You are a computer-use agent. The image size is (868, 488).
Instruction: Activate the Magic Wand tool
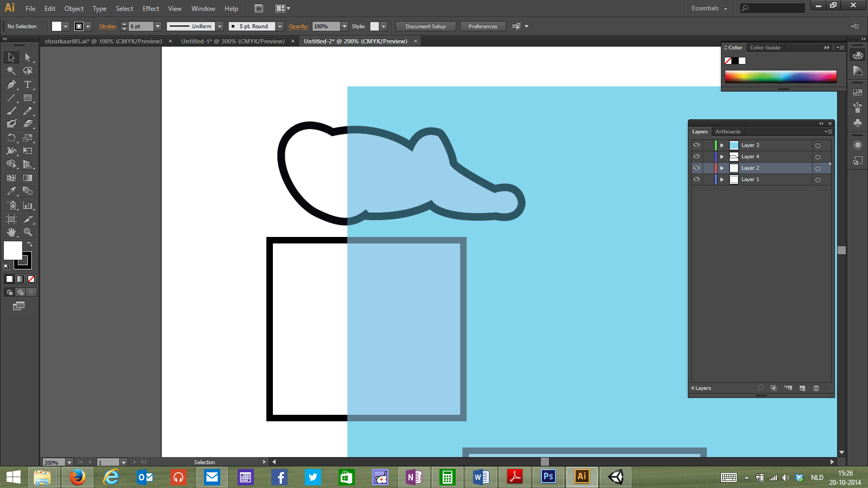pyautogui.click(x=11, y=70)
